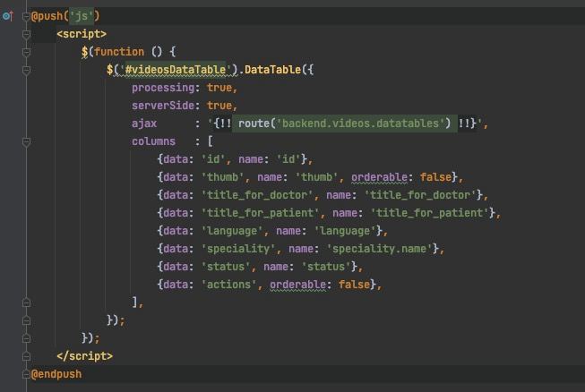Click the 'processing' property key
The image size is (585, 392).
(x=163, y=88)
